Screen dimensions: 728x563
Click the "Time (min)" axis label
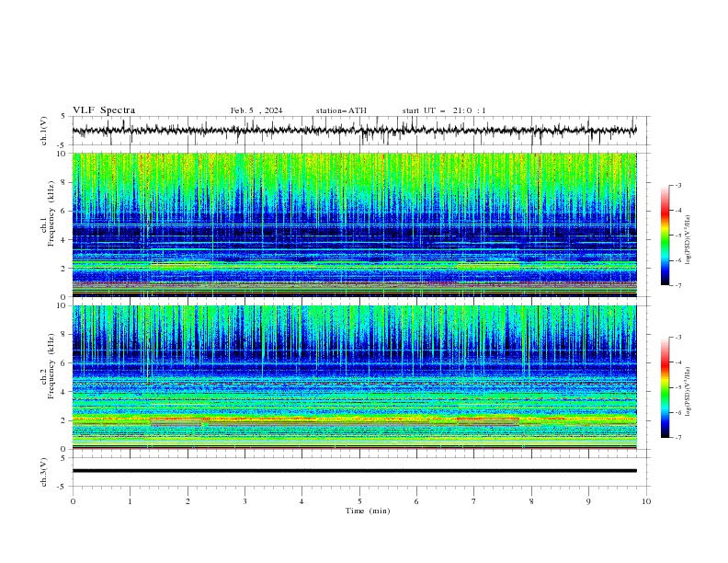click(x=368, y=511)
